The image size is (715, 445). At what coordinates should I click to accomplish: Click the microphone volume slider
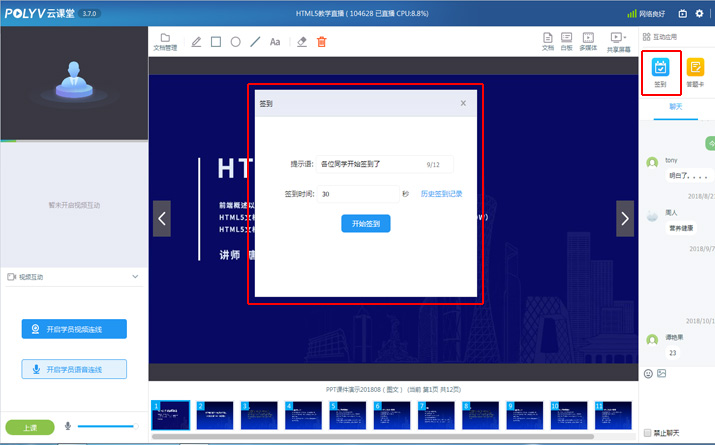tap(105, 426)
